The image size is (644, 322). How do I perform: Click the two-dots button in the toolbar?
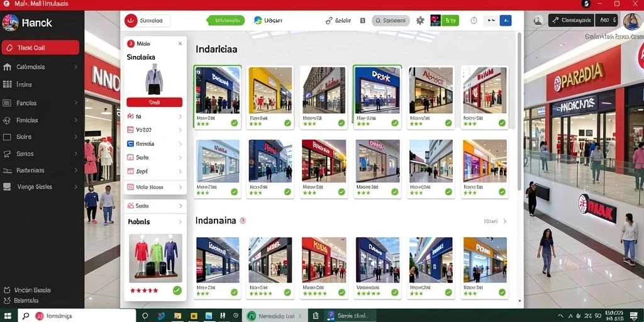(x=491, y=21)
